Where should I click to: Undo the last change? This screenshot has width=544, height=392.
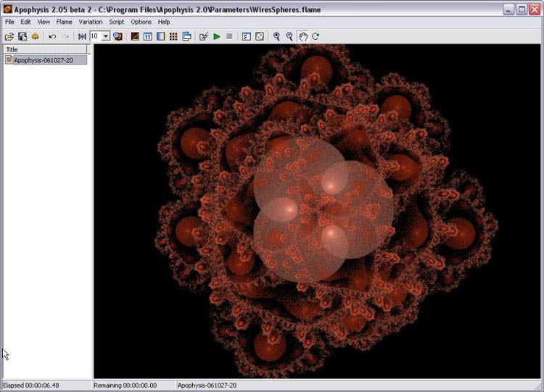pyautogui.click(x=52, y=36)
